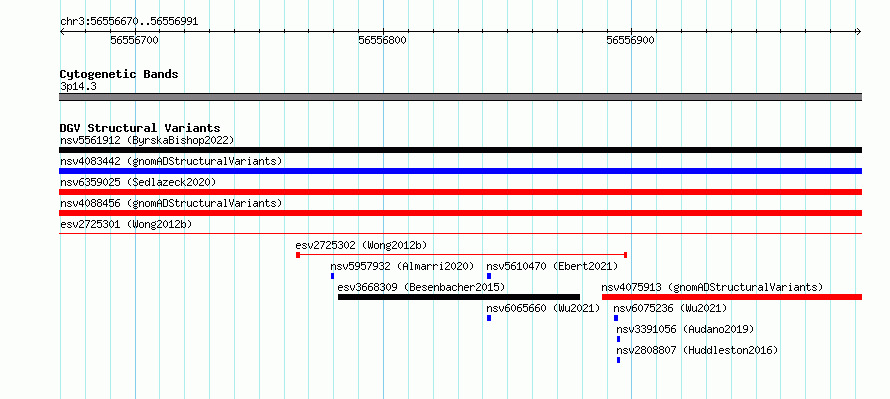
Task: Select the blue nsv4083442 variant bar
Action: pyautogui.click(x=460, y=171)
